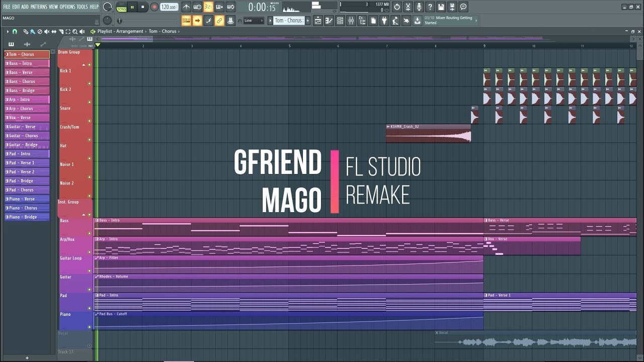Image resolution: width=644 pixels, height=362 pixels.
Task: Open the audio editor scissors icon
Action: [x=408, y=7]
